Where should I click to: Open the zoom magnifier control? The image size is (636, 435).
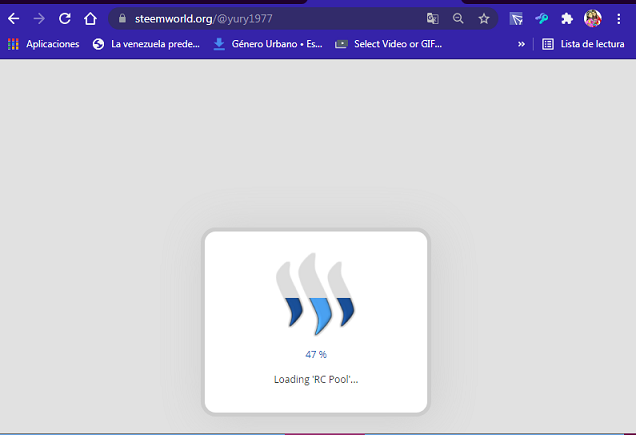458,19
